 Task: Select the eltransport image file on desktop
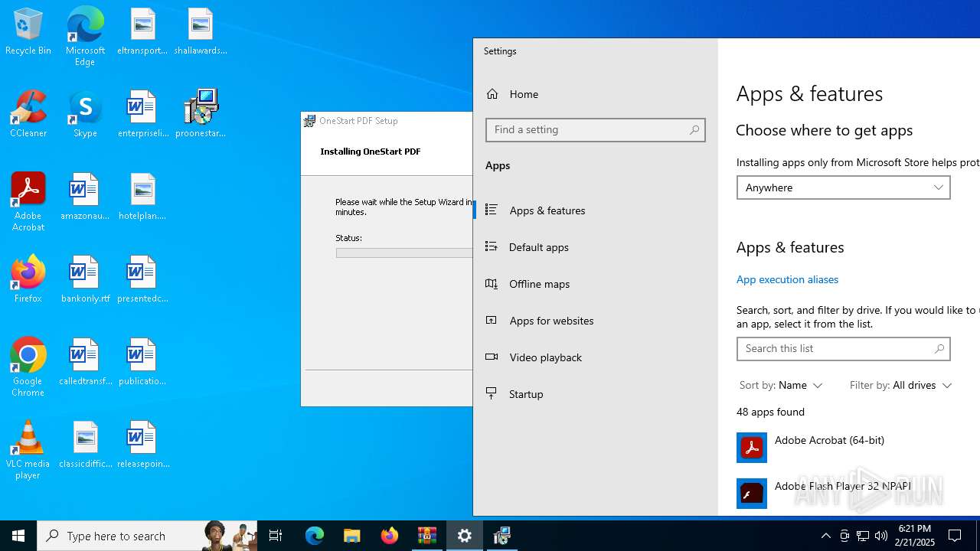(x=142, y=31)
